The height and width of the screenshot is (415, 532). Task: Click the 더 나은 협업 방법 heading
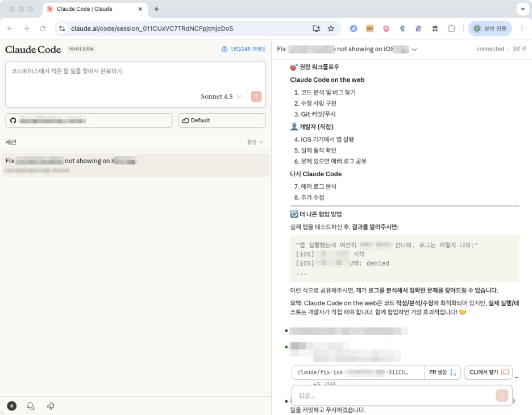(316, 214)
